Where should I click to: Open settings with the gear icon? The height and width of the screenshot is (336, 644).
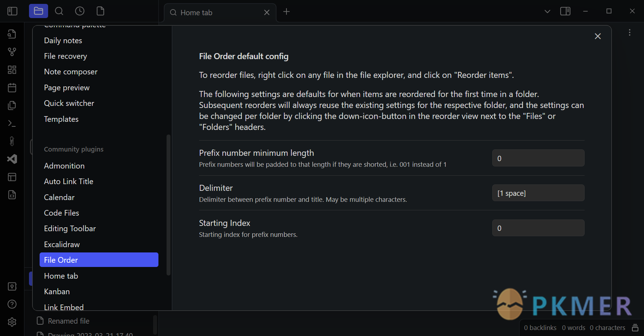coord(12,322)
